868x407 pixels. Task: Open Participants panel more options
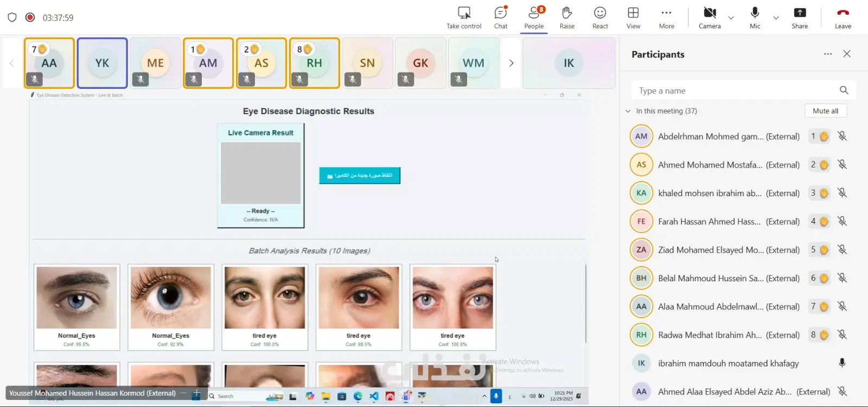click(828, 54)
